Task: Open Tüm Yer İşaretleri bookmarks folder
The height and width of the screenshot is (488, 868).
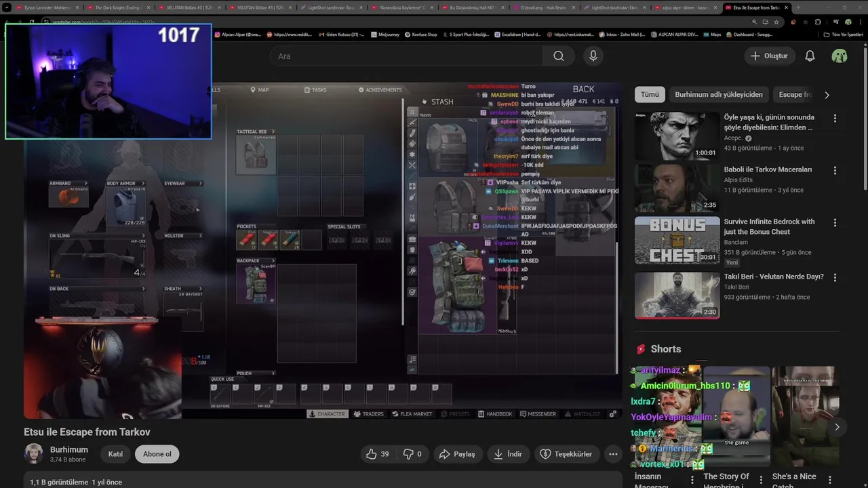Action: point(843,34)
